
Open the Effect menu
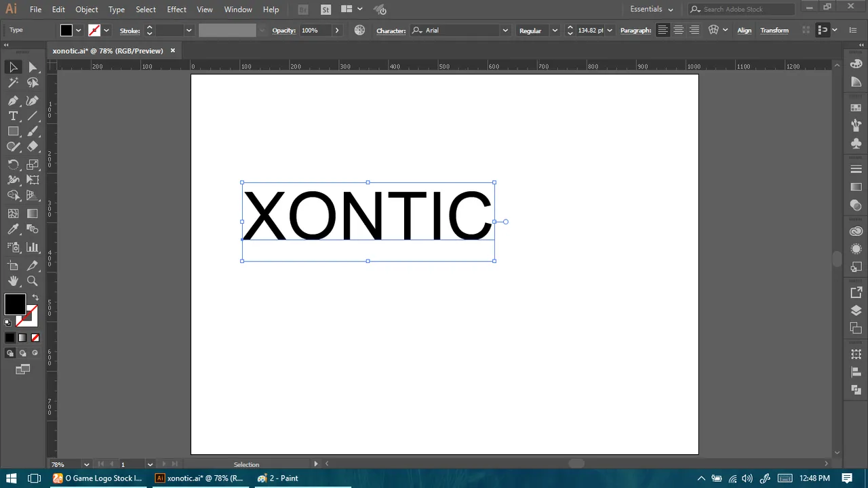[x=176, y=9]
